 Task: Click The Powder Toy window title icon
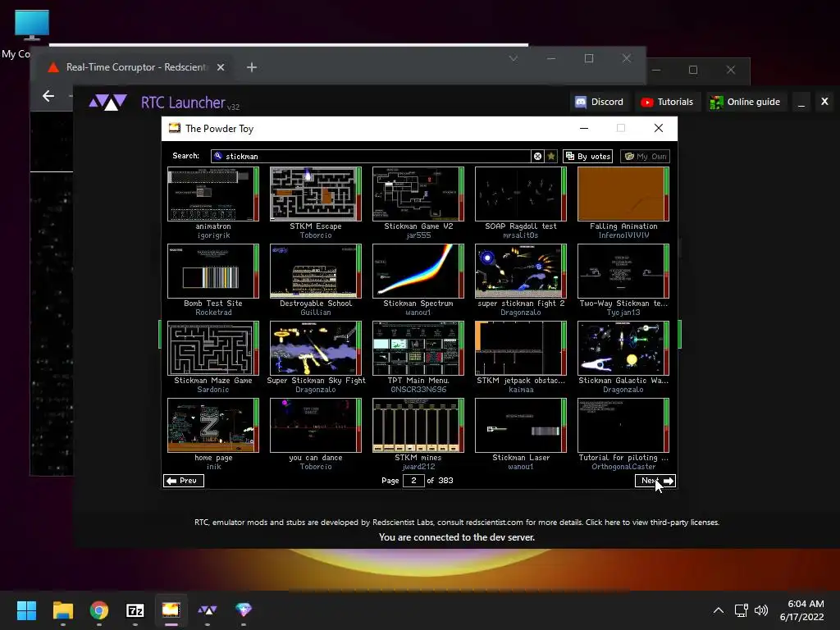(x=175, y=128)
